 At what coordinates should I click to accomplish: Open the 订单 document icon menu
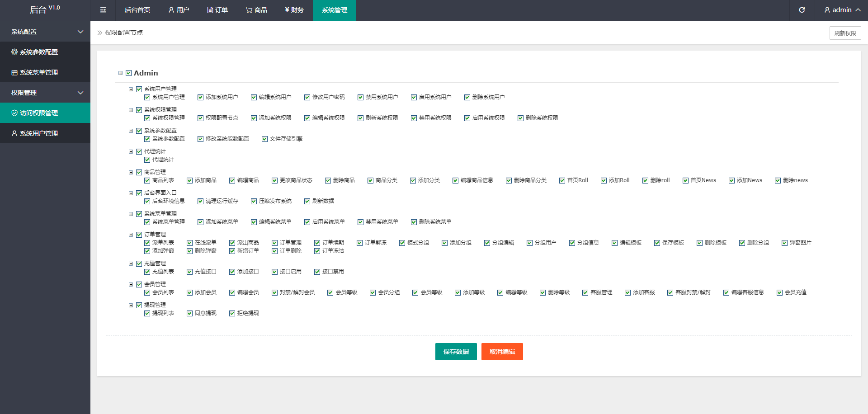[210, 10]
